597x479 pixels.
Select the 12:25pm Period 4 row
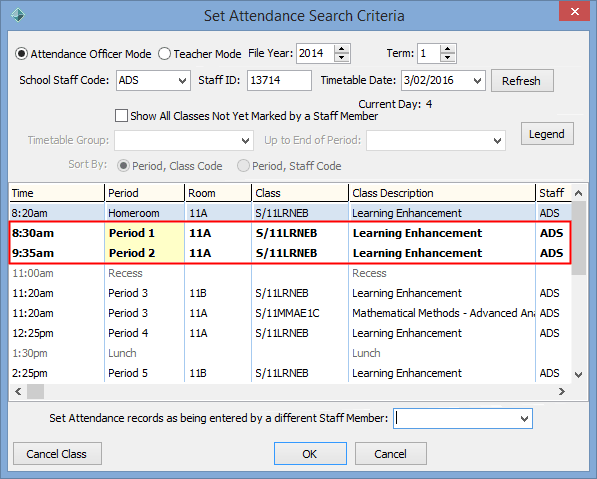tap(290, 333)
